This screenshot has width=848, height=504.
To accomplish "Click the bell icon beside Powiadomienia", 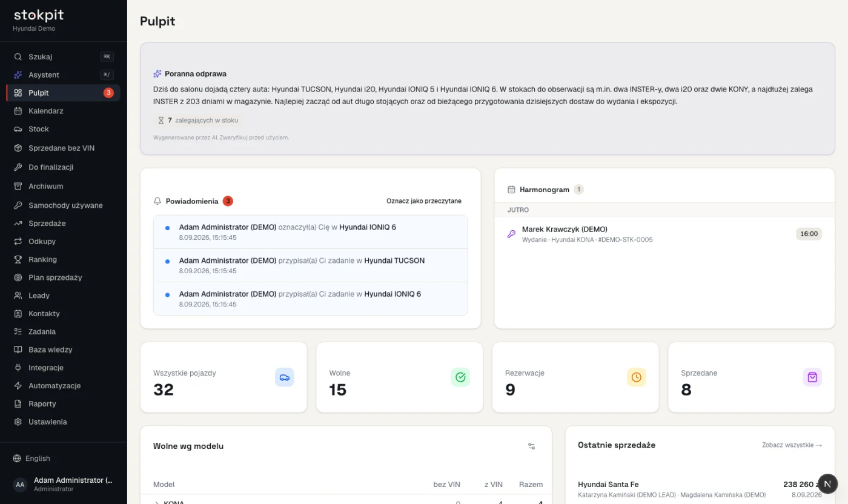I will [157, 201].
